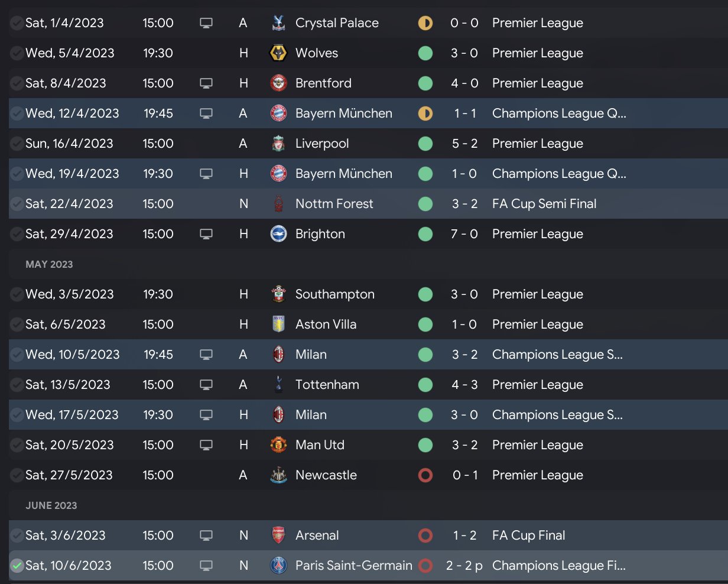The image size is (728, 584).
Task: Click the Wolves club crest
Action: click(x=278, y=53)
